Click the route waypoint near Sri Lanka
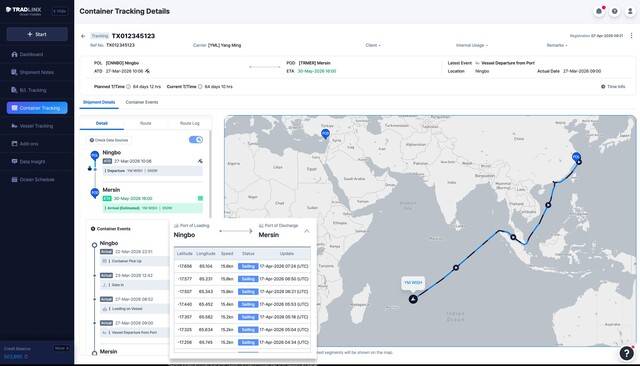Viewport: 640px width, 366px height. click(456, 268)
